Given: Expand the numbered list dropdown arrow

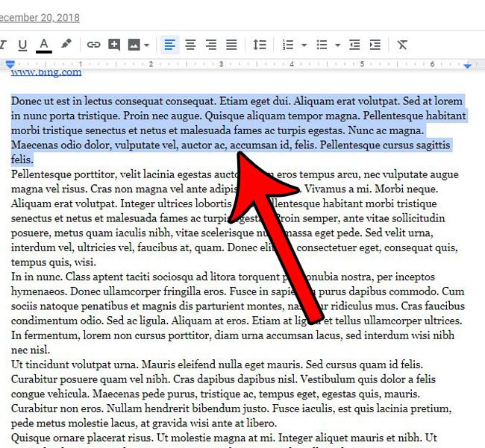Looking at the screenshot, I should click(x=304, y=45).
